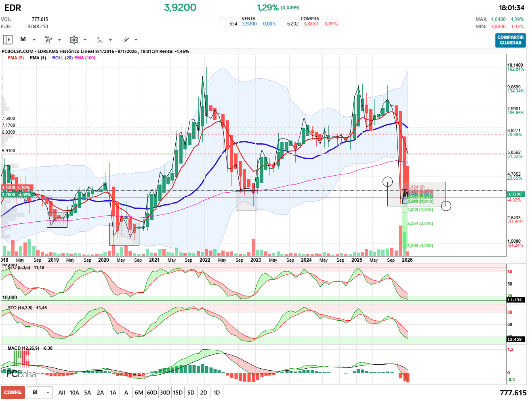Select the 5A time range tab

tap(87, 393)
